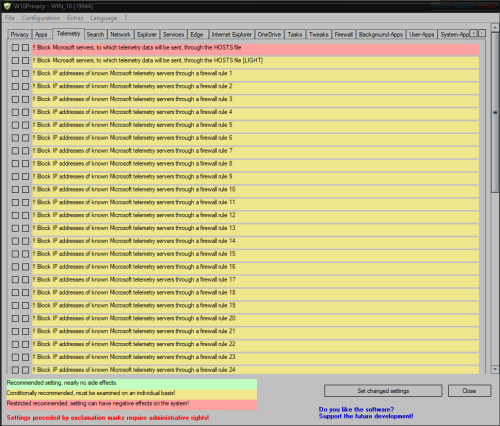The width and height of the screenshot is (500, 426).
Task: Switch to the Network tab
Action: pos(120,34)
